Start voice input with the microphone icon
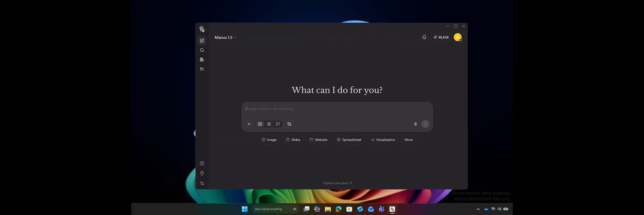 (415, 124)
